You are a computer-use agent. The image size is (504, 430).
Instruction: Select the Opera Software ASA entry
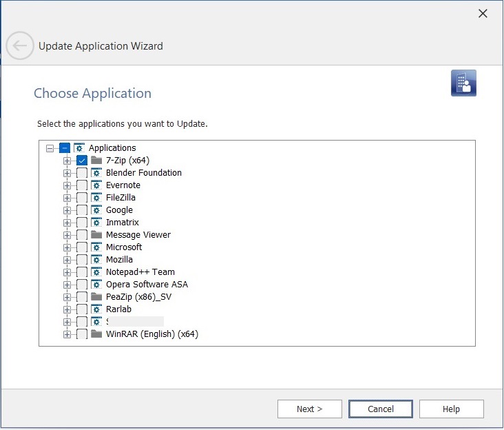tap(147, 285)
